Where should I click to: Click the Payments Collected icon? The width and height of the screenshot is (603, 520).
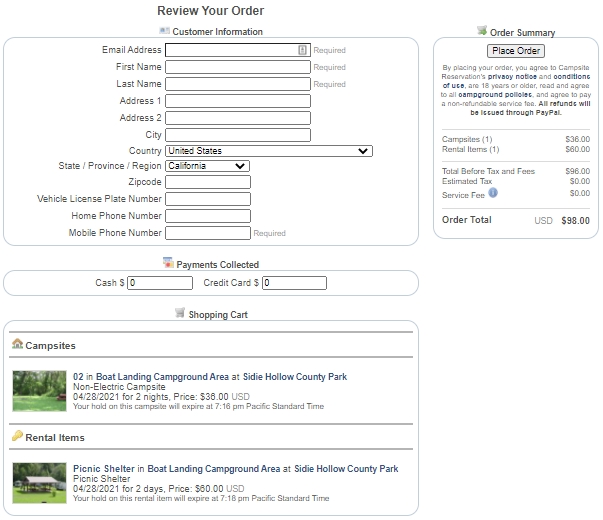(x=168, y=263)
